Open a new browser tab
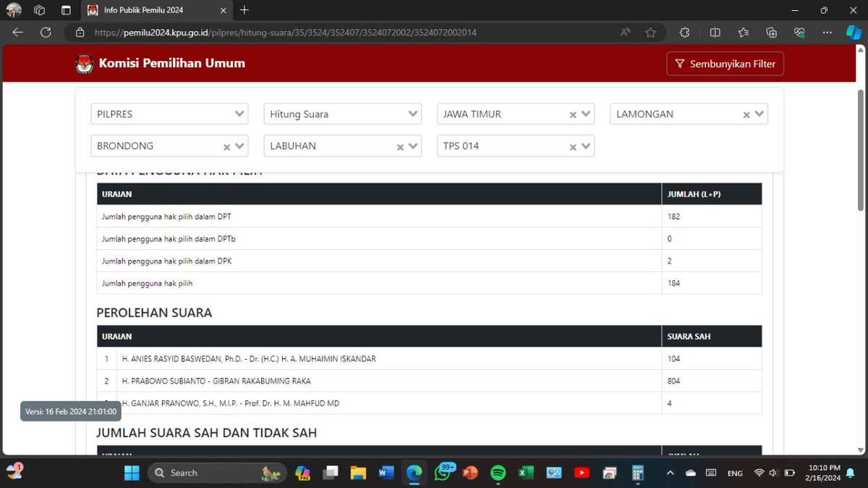868x488 pixels. pos(244,10)
